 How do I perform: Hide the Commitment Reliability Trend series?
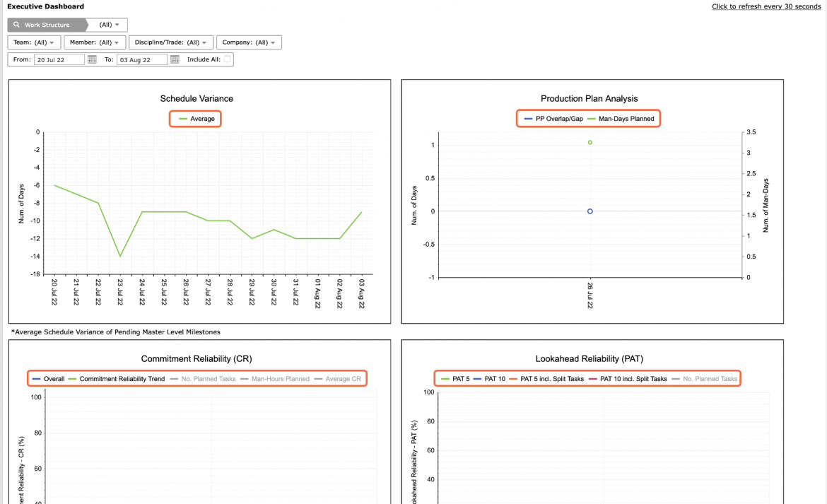click(x=117, y=378)
